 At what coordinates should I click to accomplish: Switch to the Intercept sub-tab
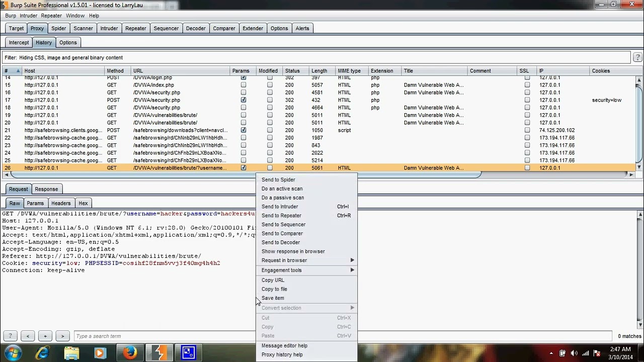(x=19, y=42)
